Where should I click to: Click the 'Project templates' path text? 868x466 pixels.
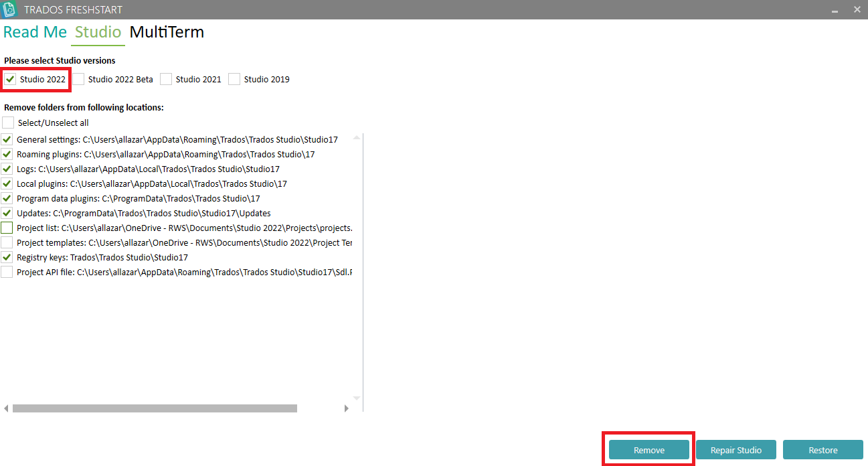click(185, 243)
